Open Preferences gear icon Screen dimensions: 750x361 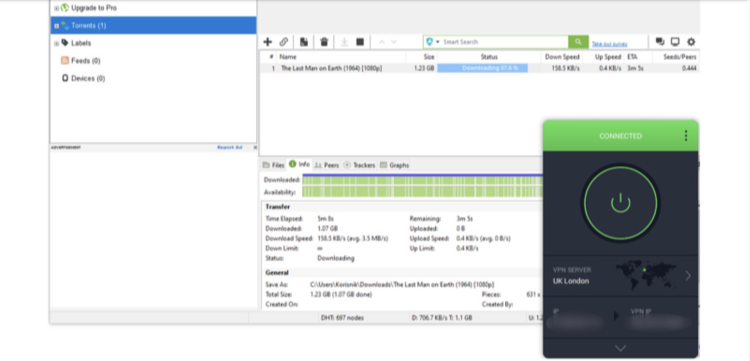(691, 42)
